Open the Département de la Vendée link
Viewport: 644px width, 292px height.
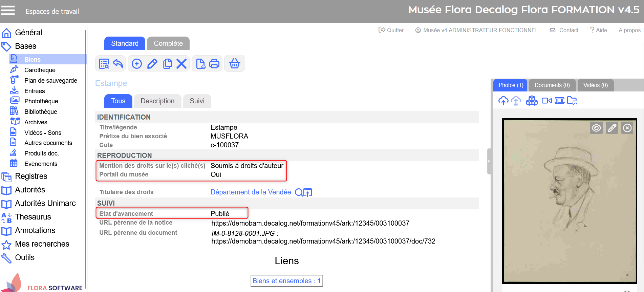251,192
